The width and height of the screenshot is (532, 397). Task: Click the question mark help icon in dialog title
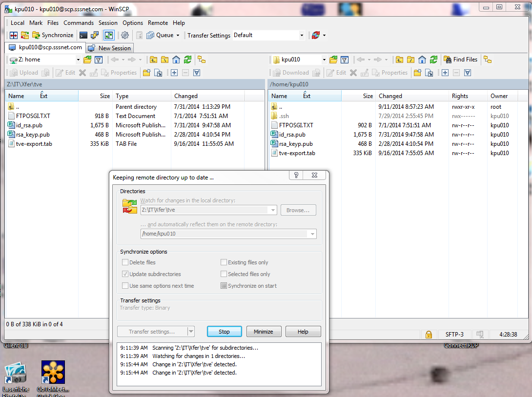[296, 176]
